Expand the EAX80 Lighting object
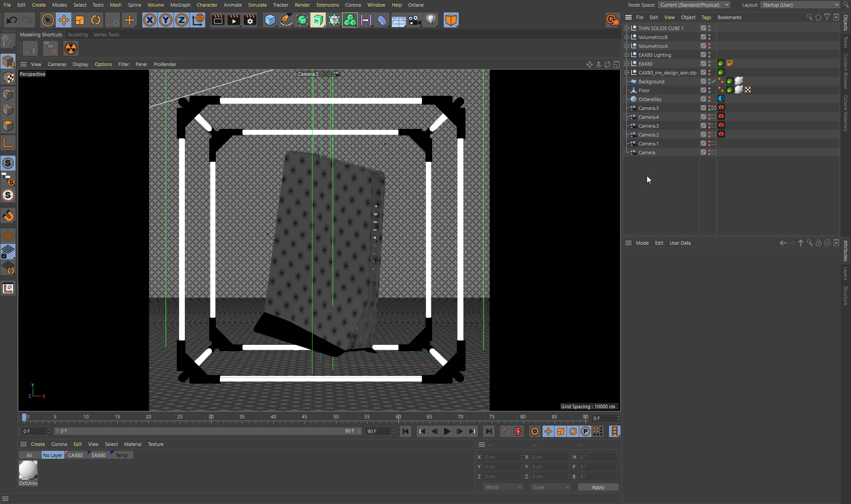This screenshot has width=851, height=504. [627, 55]
